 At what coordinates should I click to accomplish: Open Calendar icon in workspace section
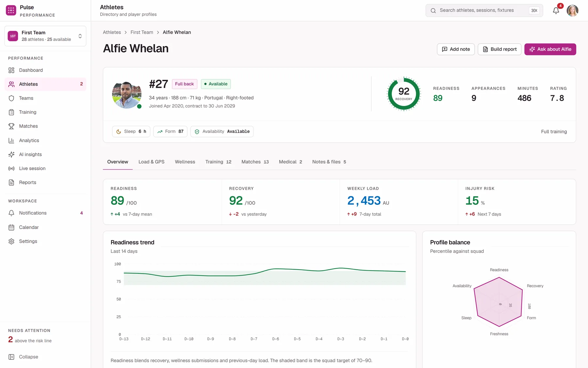[x=11, y=227]
